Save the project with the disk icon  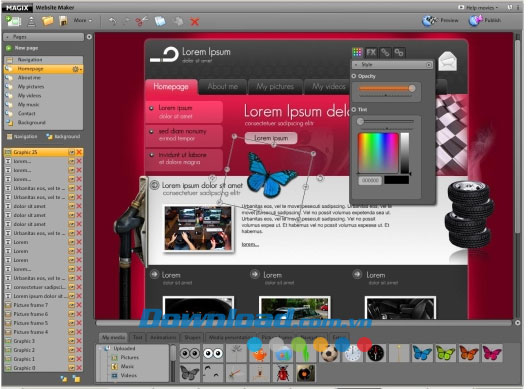click(63, 21)
